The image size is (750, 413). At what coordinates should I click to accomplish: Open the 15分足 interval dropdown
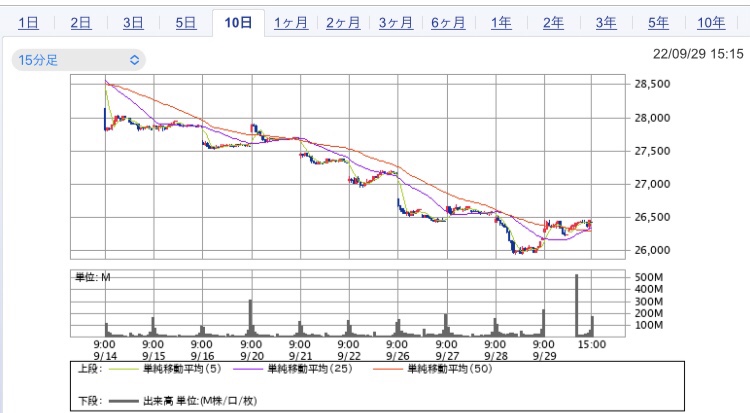(78, 60)
